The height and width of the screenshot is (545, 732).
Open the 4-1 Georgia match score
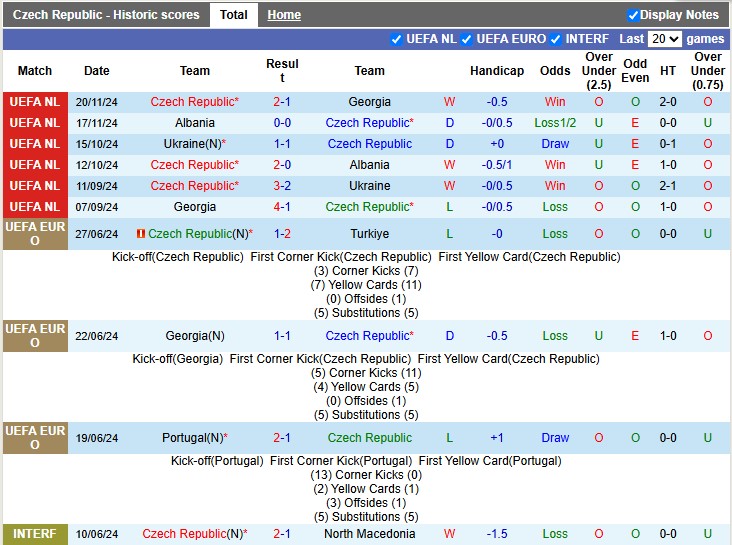pyautogui.click(x=282, y=207)
